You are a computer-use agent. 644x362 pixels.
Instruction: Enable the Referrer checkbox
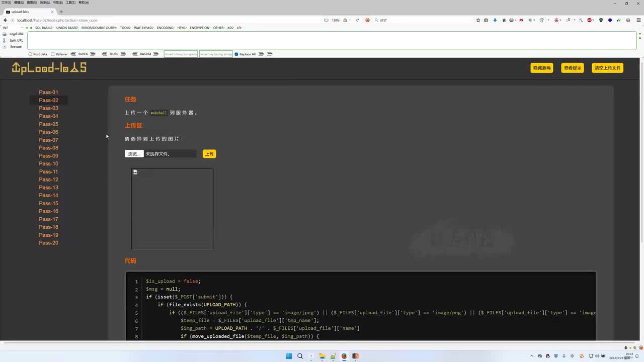pyautogui.click(x=53, y=54)
